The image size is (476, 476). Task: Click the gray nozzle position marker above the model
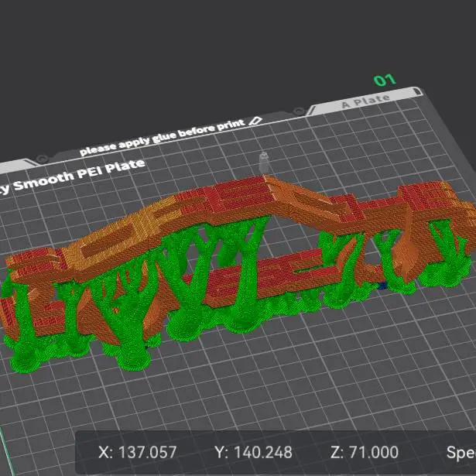(263, 163)
